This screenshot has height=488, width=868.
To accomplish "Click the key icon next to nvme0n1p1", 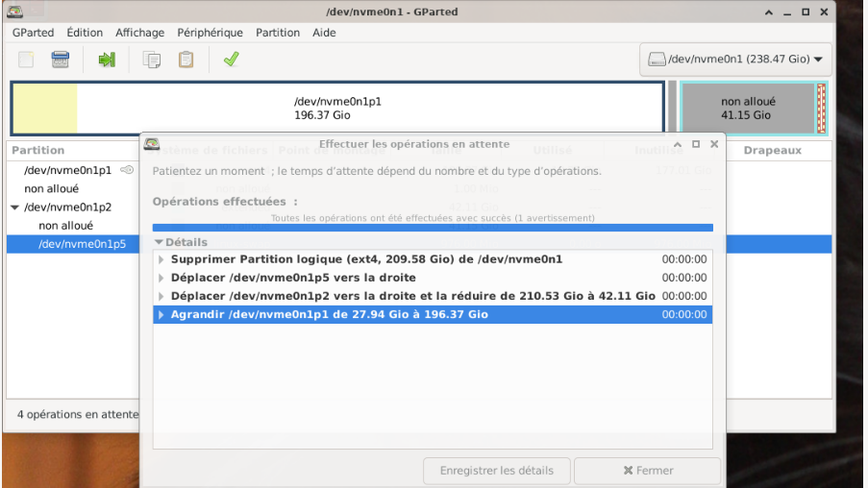I will click(127, 170).
